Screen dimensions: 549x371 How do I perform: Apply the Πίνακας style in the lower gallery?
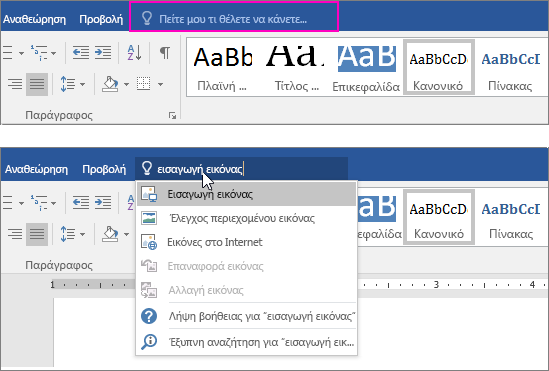pyautogui.click(x=510, y=218)
